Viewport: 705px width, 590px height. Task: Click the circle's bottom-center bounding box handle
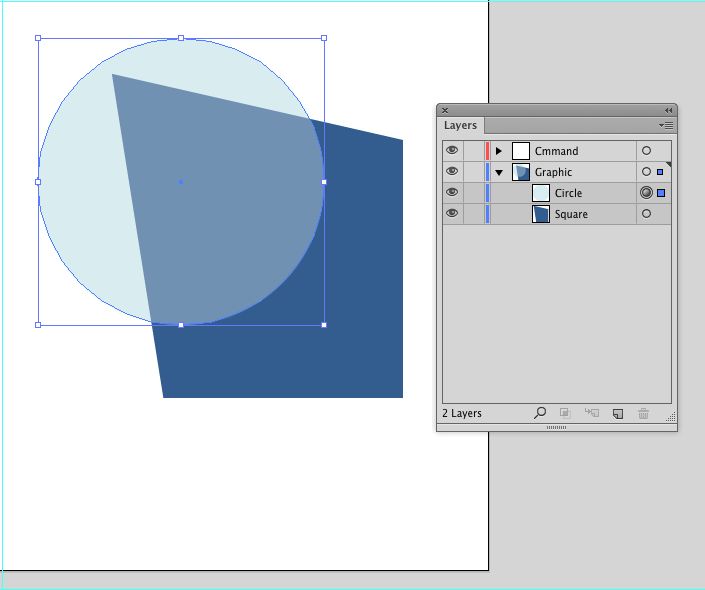point(181,325)
